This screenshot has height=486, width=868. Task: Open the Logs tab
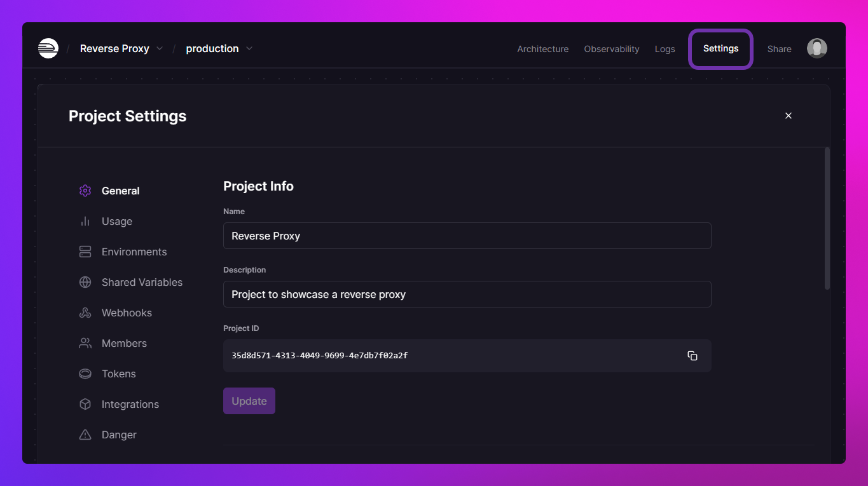click(x=665, y=49)
